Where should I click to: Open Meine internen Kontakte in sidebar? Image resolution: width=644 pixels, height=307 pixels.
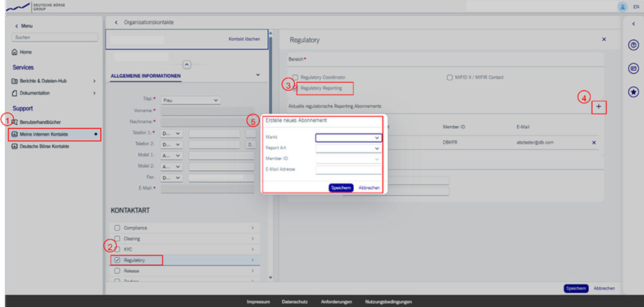(53, 134)
